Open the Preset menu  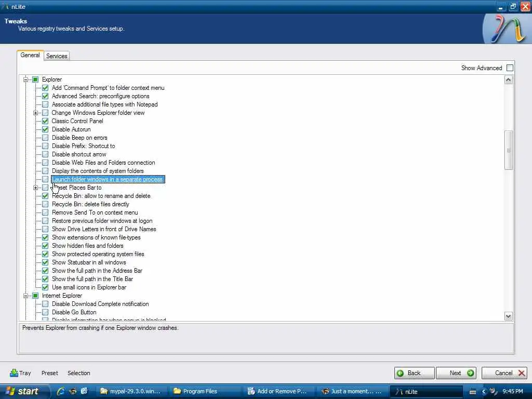tap(50, 373)
